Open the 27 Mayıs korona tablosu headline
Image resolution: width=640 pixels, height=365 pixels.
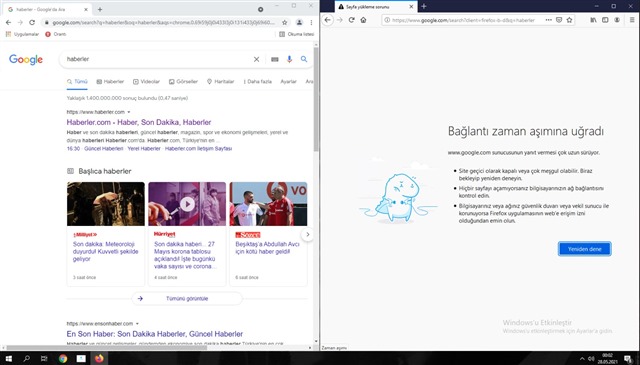[x=185, y=255]
